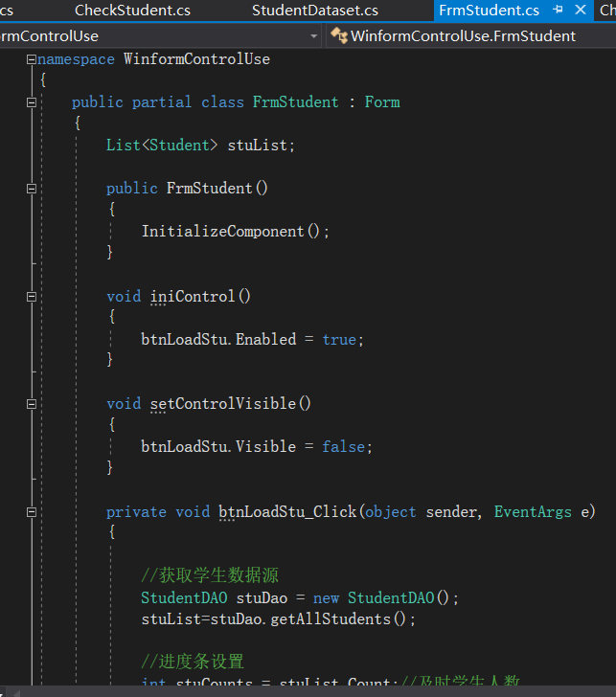Pin the FrmStudent.cs tab
This screenshot has width=616, height=697.
558,10
